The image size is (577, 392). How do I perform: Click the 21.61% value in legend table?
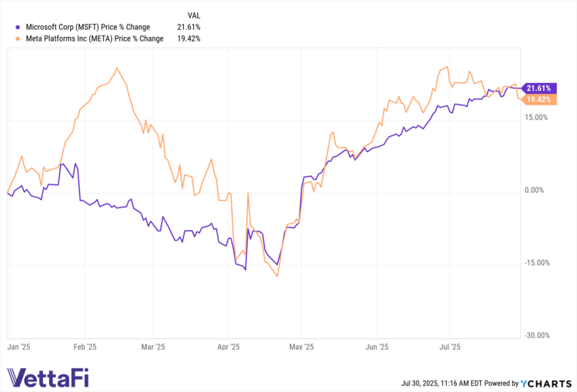pos(188,27)
